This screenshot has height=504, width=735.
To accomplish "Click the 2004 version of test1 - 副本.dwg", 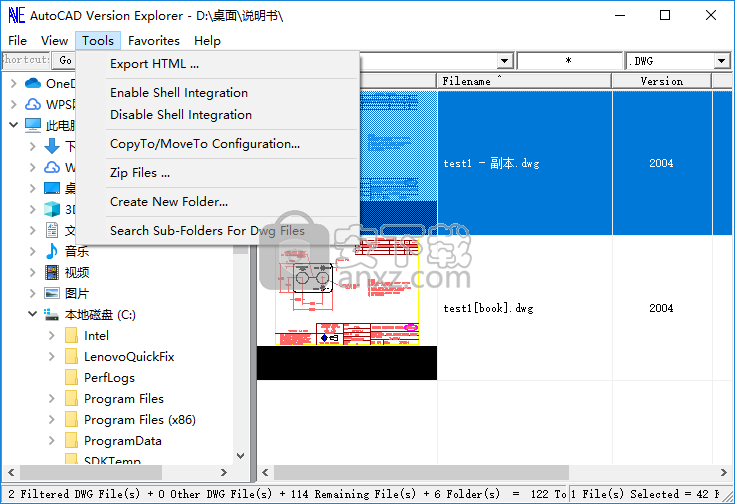I will (x=661, y=163).
